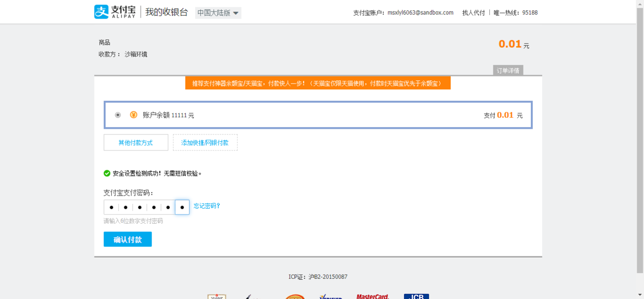Click the 其他付款方式 button
The width and height of the screenshot is (644, 299).
136,143
